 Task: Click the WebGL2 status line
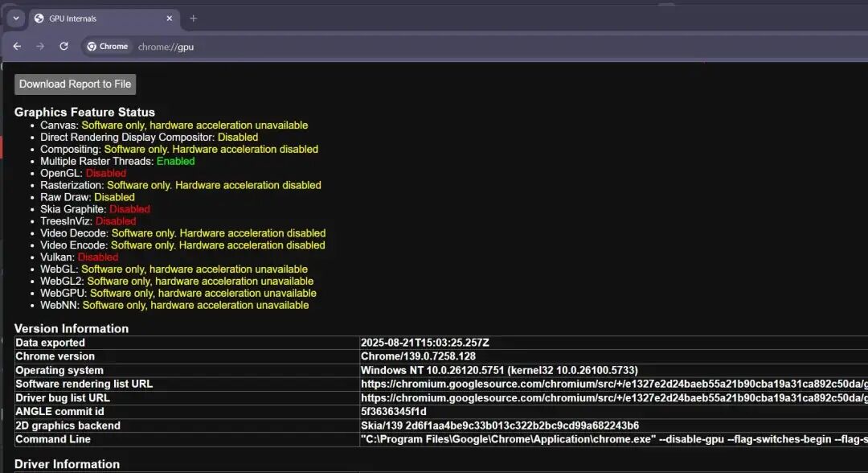pyautogui.click(x=177, y=282)
